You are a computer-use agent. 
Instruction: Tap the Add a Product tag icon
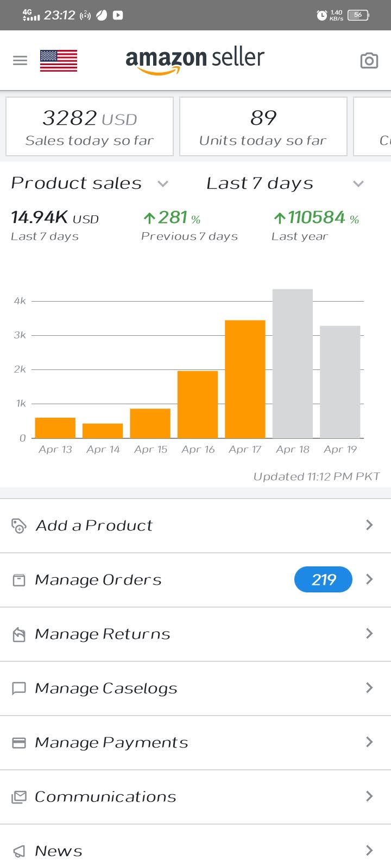[x=19, y=526]
